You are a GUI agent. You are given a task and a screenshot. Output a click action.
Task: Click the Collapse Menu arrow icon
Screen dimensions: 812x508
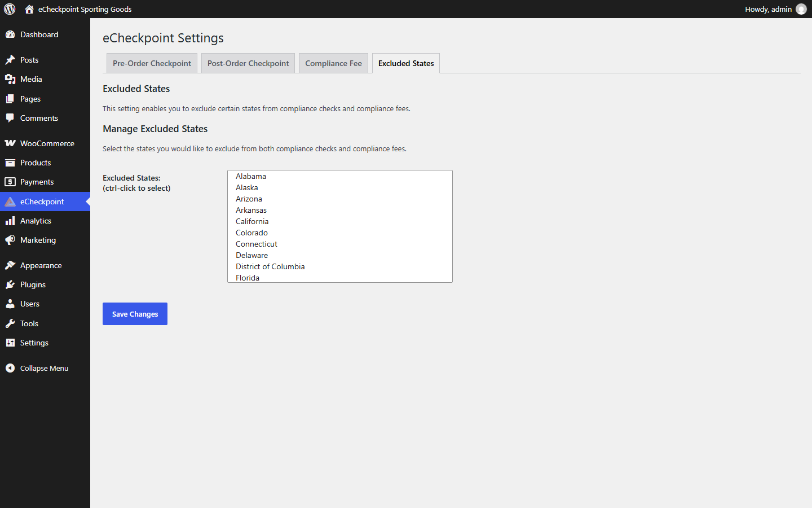point(10,368)
